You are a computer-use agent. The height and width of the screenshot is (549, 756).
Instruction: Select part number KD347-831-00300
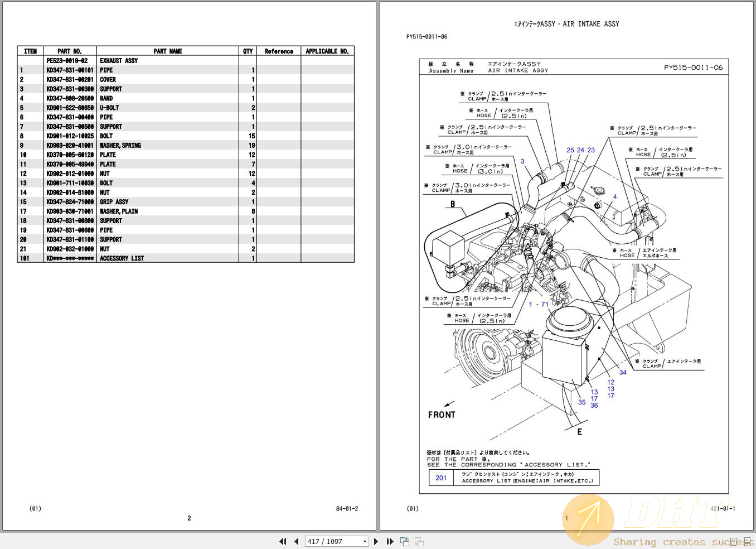pos(70,89)
